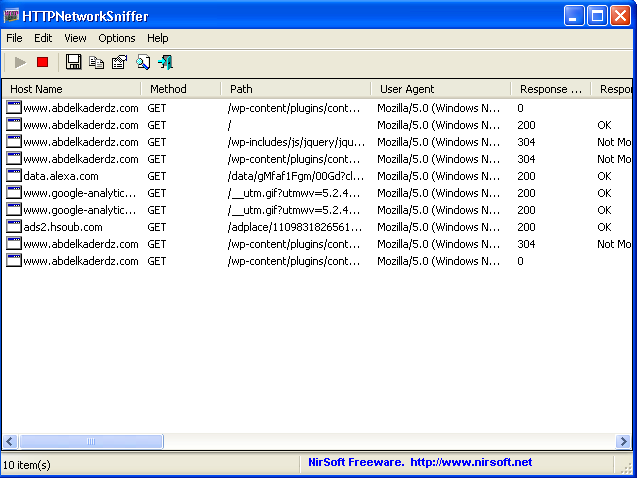The height and width of the screenshot is (478, 637).
Task: Select the data.alexa.com host entry
Action: [x=61, y=176]
